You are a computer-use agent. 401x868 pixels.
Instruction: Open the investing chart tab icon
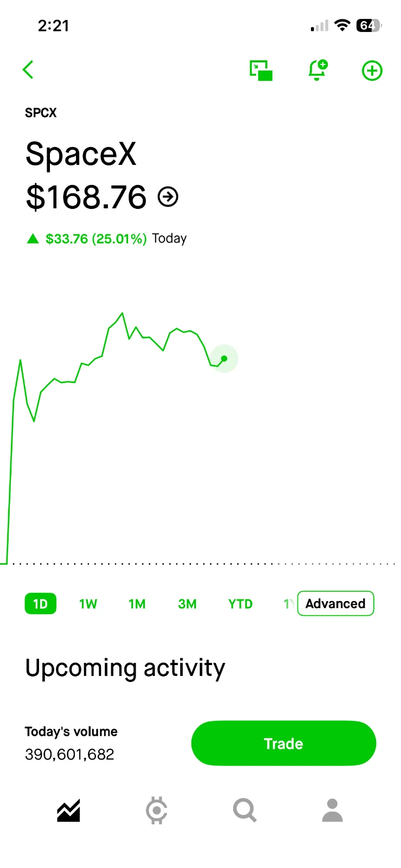click(68, 810)
